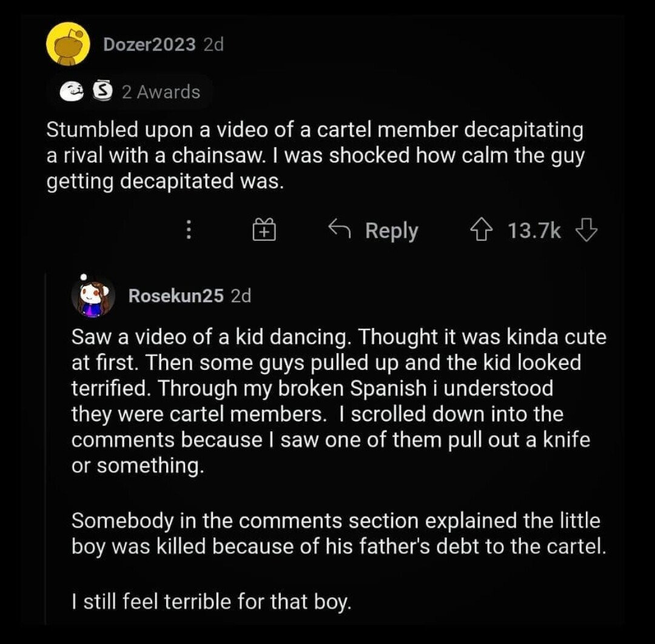Click the 13.7k vote count
The image size is (655, 644).
pos(534,230)
